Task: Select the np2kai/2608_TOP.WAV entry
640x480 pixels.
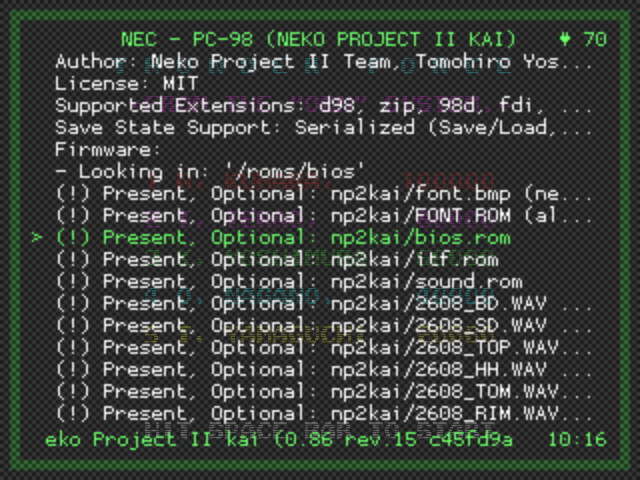Action: [324, 348]
